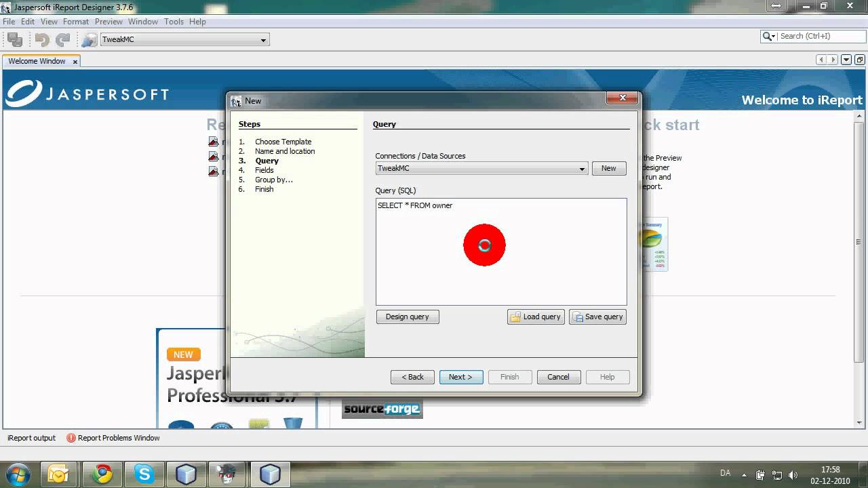Click the iReport taskbar icon
This screenshot has width=868, height=488.
tap(229, 474)
